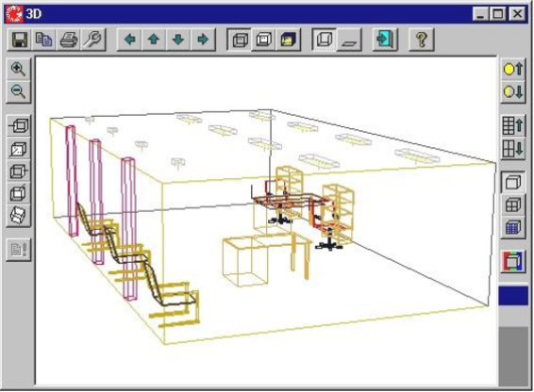This screenshot has height=392, width=534.
Task: Click the yellow question mark help icon
Action: pyautogui.click(x=422, y=40)
